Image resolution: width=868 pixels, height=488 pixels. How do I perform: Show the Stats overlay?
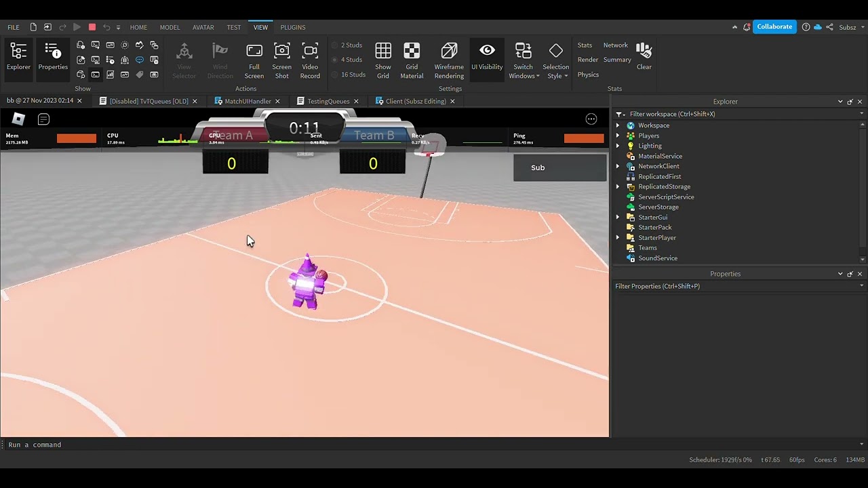tap(585, 45)
